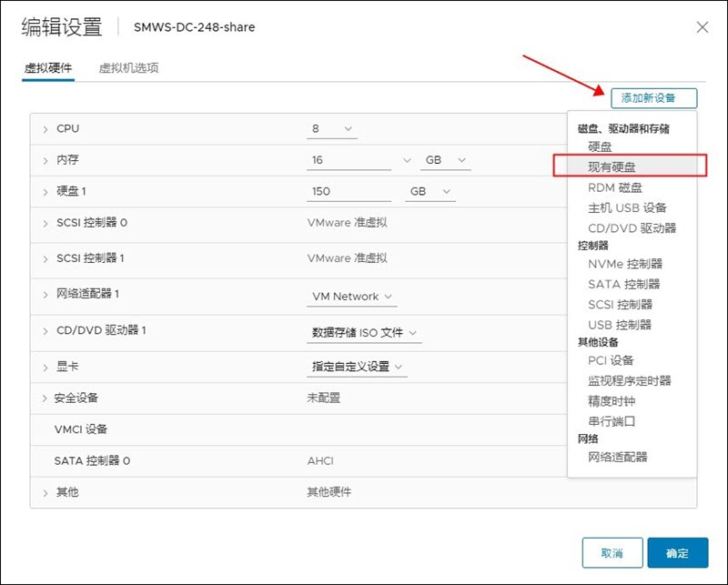Expand the CPU hardware row

click(45, 129)
